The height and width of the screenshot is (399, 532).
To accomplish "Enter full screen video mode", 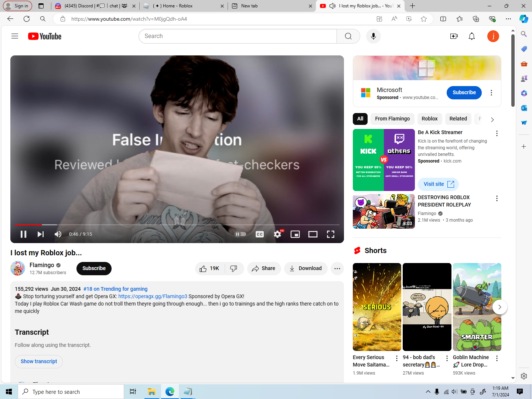I will point(331,234).
